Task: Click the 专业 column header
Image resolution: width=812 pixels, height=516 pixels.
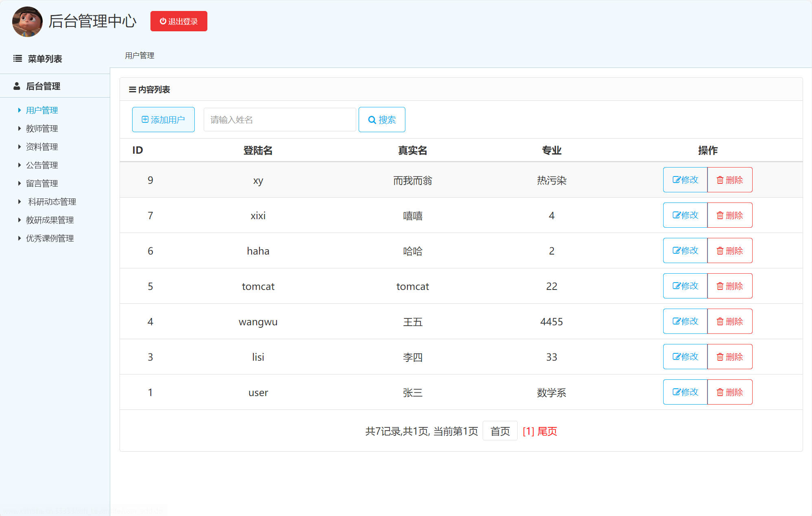Action: point(551,150)
